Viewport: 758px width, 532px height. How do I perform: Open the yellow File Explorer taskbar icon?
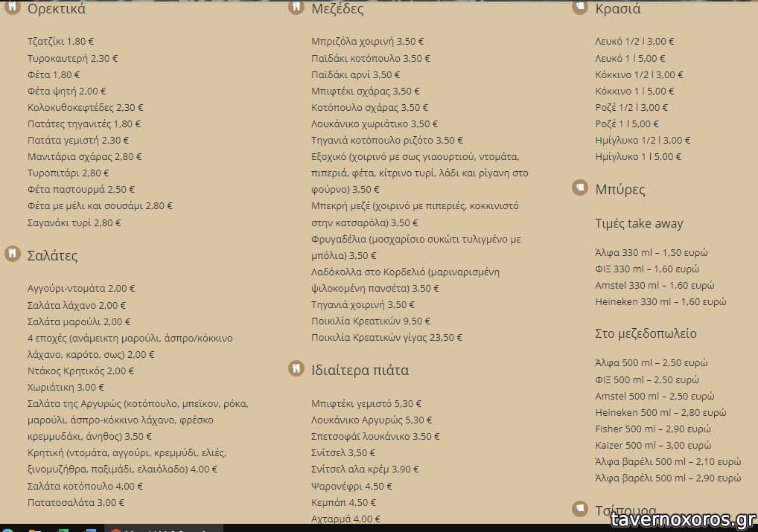[x=35, y=530]
